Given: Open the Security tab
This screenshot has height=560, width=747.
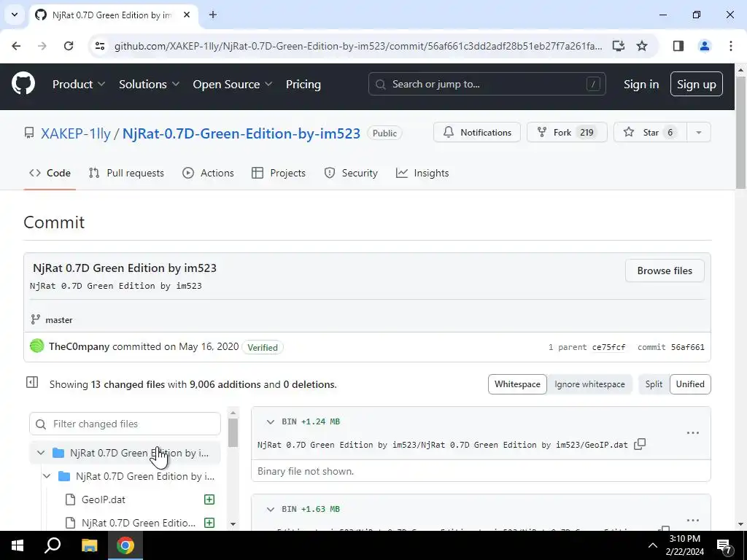Looking at the screenshot, I should [x=351, y=173].
